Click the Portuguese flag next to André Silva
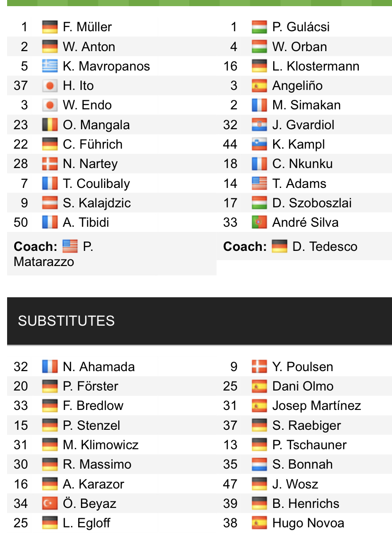Image resolution: width=392 pixels, height=542 pixels. click(x=259, y=222)
